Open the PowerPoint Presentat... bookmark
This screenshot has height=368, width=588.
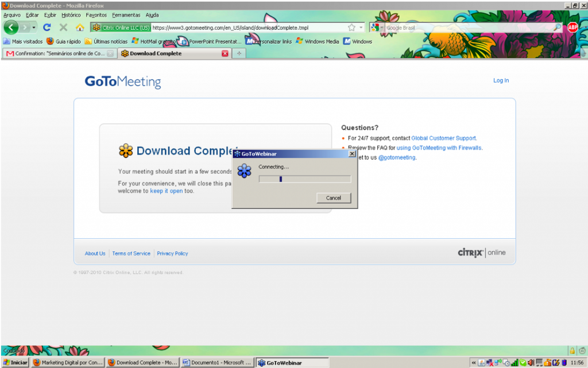click(x=210, y=41)
